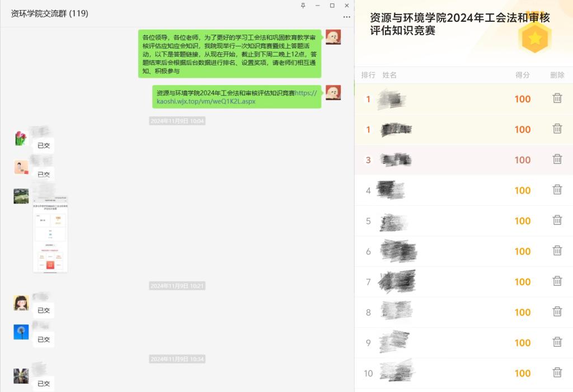This screenshot has width=573, height=392.
Task: Maximize the chat window
Action: click(x=332, y=6)
